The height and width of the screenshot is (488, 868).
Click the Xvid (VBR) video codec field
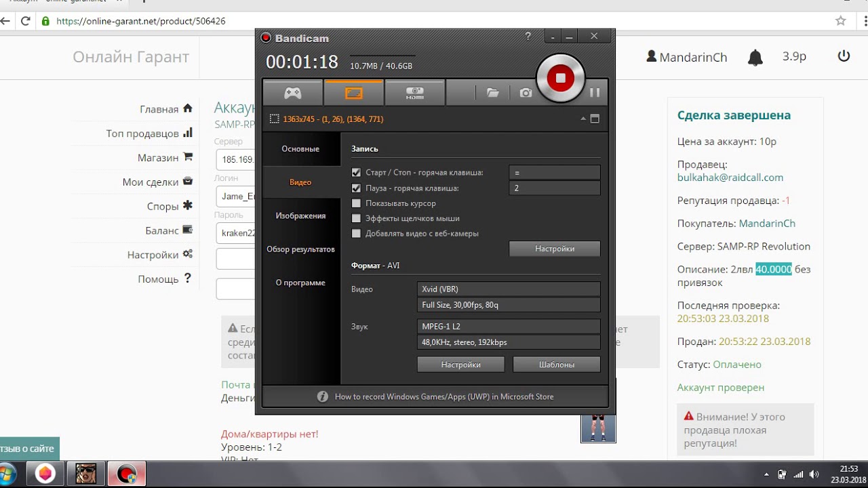click(509, 289)
